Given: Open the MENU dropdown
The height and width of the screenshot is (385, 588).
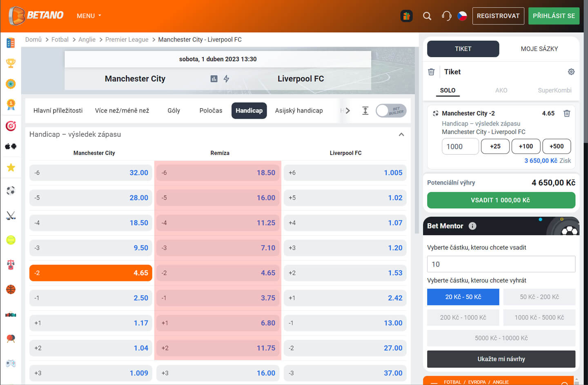Looking at the screenshot, I should tap(89, 16).
